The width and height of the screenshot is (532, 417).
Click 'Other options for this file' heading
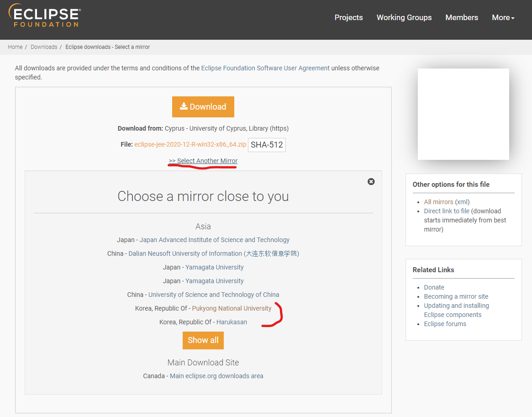coord(451,185)
